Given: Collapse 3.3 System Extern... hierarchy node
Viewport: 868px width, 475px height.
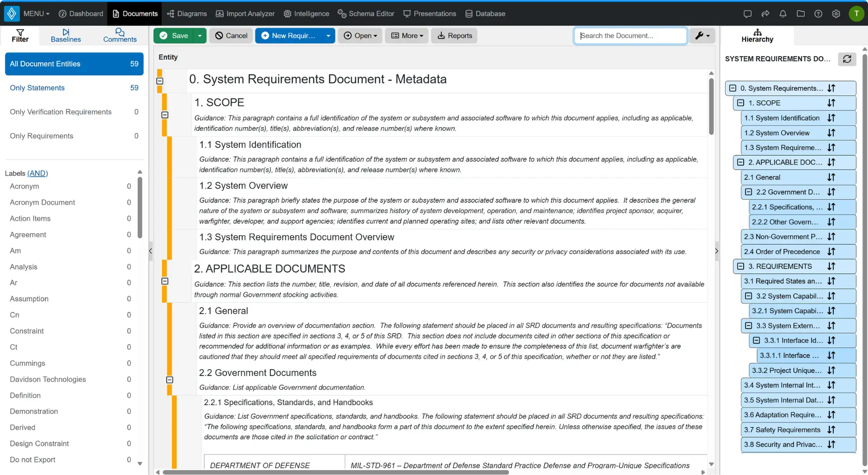Looking at the screenshot, I should (749, 326).
